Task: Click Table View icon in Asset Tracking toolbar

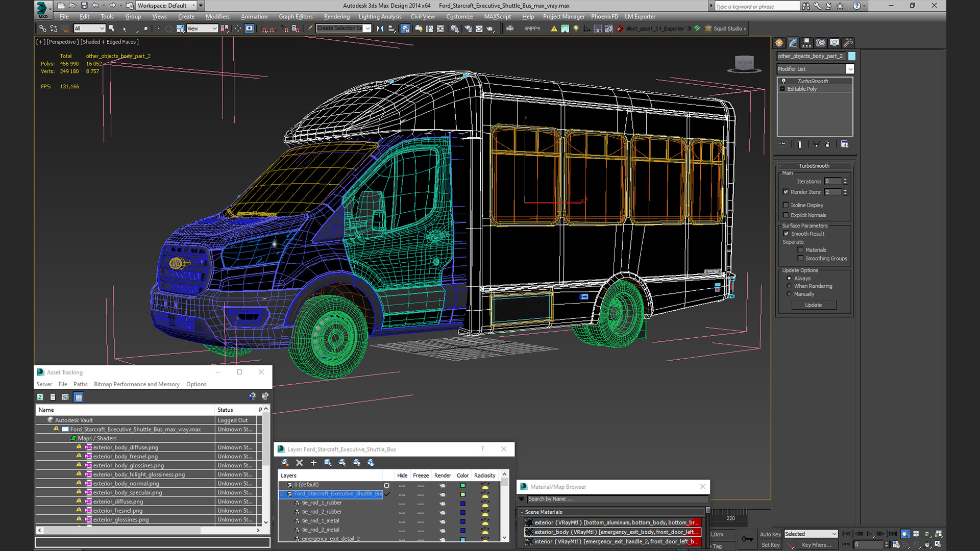Action: click(79, 397)
